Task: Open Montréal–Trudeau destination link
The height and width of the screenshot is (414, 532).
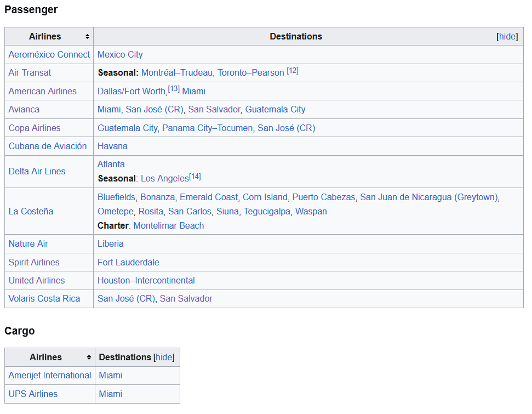Action: click(177, 73)
